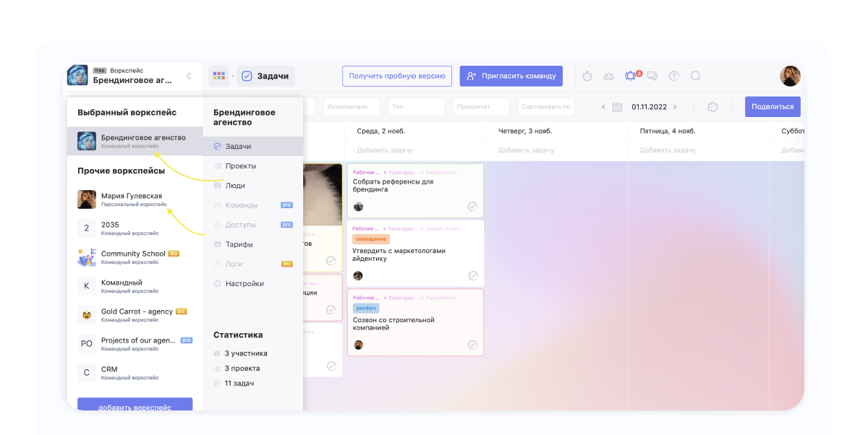Screen dimensions: 868x435
Task: Tick checkmark on "Утвердить с маркетологами айдентику"
Action: click(473, 276)
